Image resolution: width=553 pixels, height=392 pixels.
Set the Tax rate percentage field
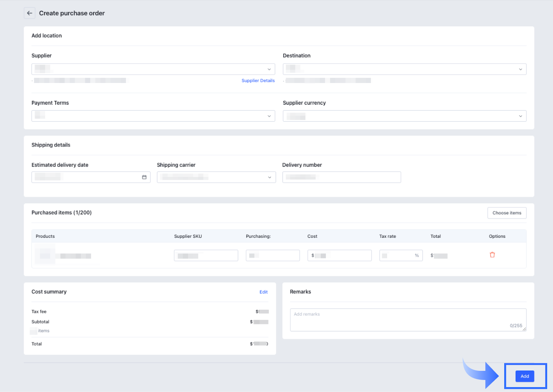(397, 255)
